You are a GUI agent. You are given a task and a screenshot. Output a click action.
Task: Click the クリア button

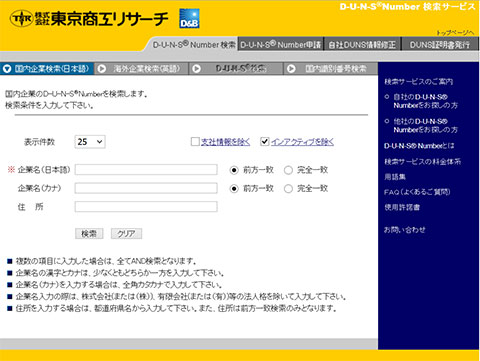pos(126,234)
